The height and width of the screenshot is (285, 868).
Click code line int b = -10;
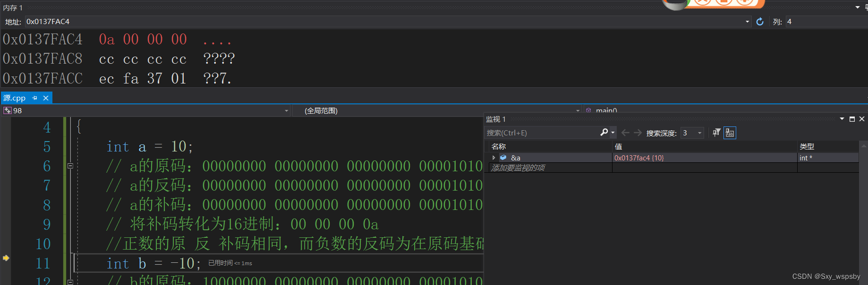(x=154, y=263)
